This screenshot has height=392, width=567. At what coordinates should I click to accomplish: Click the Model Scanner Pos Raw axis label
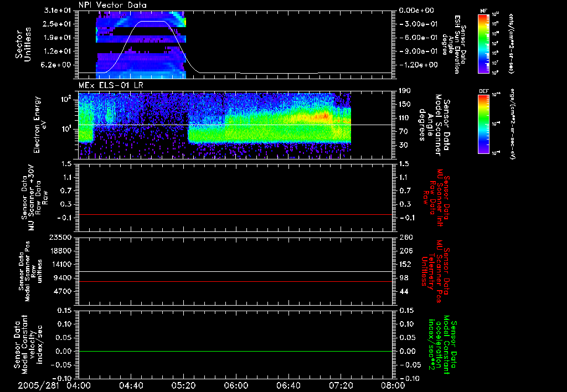tap(31, 272)
